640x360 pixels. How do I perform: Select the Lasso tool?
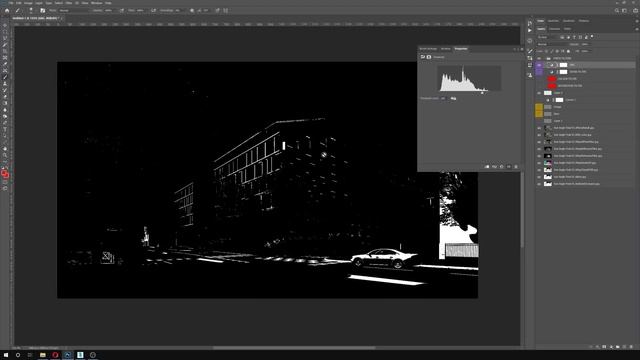[5, 38]
